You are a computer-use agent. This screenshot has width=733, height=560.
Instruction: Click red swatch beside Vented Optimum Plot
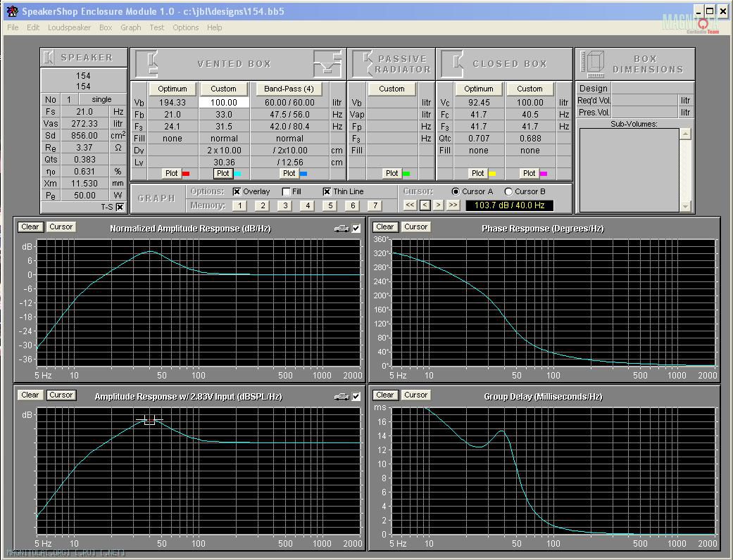coord(186,173)
